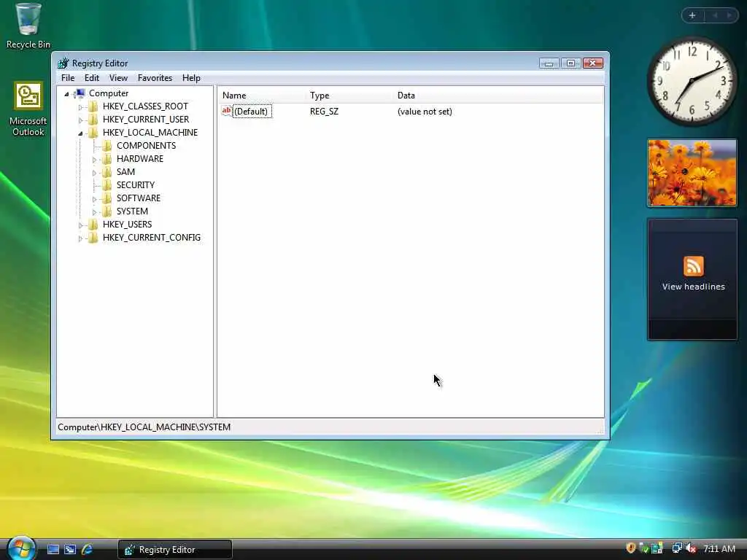Click the Safely Remove Hardware tray icon
Image resolution: width=747 pixels, height=560 pixels.
[643, 548]
